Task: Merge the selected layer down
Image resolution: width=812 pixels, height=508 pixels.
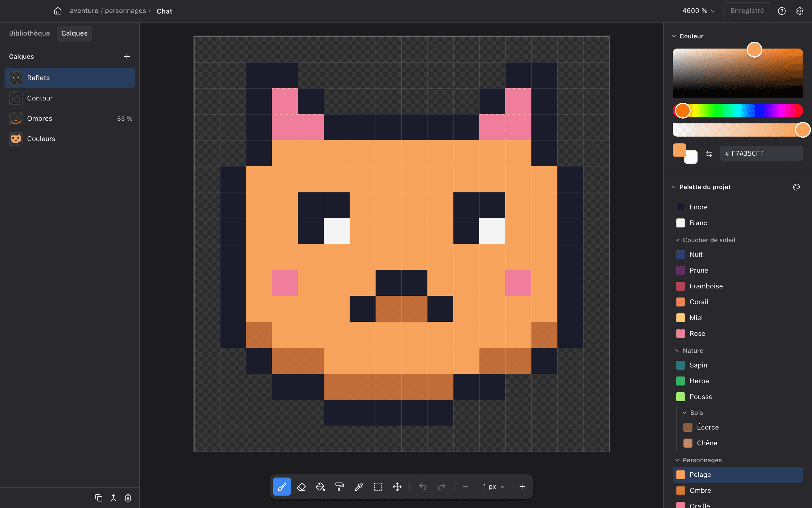Action: point(113,498)
